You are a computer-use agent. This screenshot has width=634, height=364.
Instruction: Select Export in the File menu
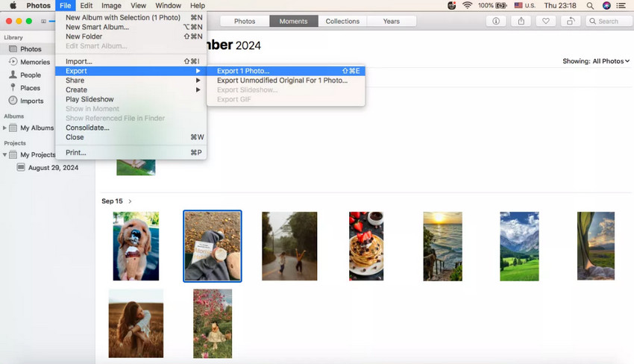tap(131, 71)
